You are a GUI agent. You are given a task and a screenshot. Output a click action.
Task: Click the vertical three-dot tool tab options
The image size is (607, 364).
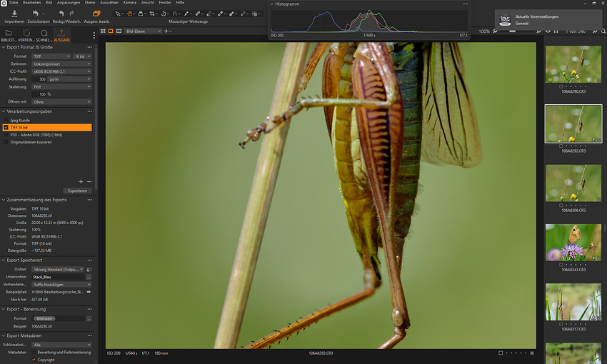[x=94, y=35]
